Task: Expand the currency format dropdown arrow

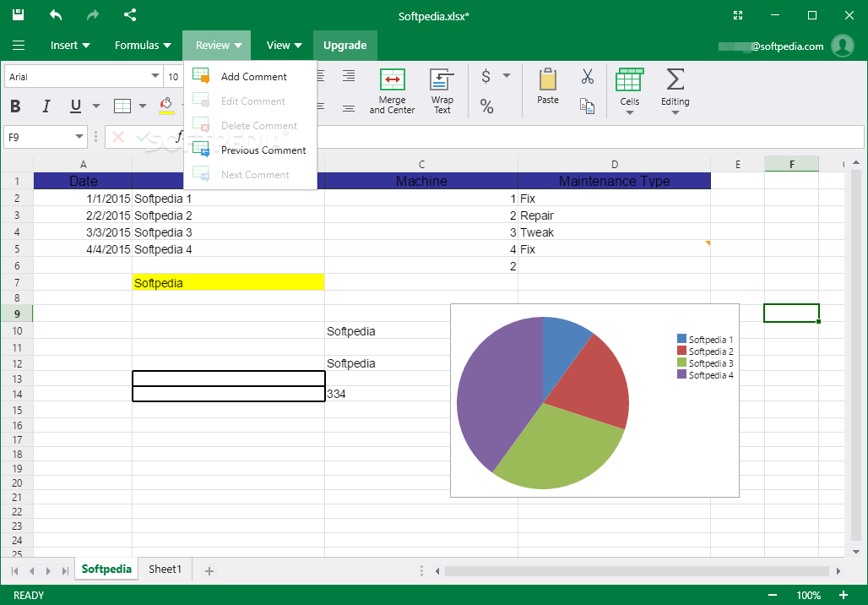Action: point(507,76)
